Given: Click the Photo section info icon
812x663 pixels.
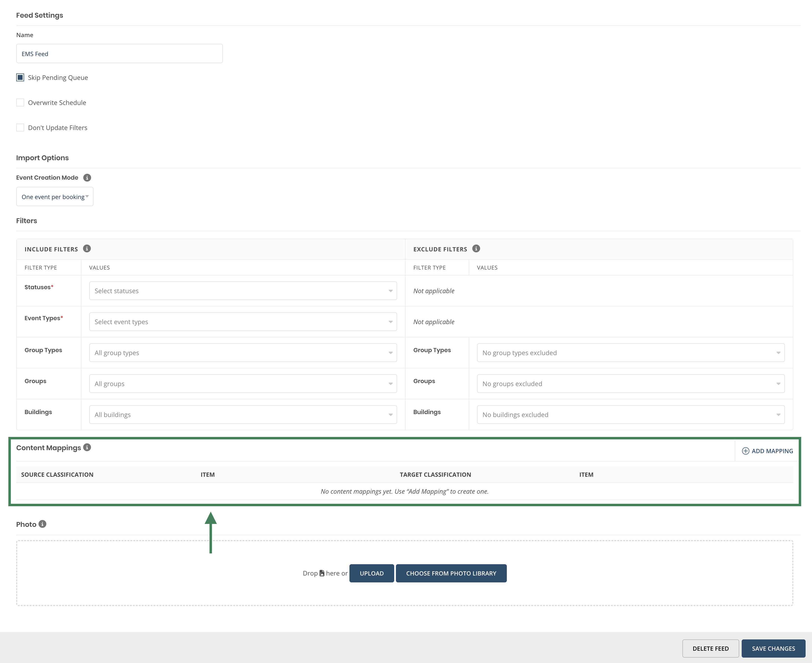Looking at the screenshot, I should (x=42, y=524).
